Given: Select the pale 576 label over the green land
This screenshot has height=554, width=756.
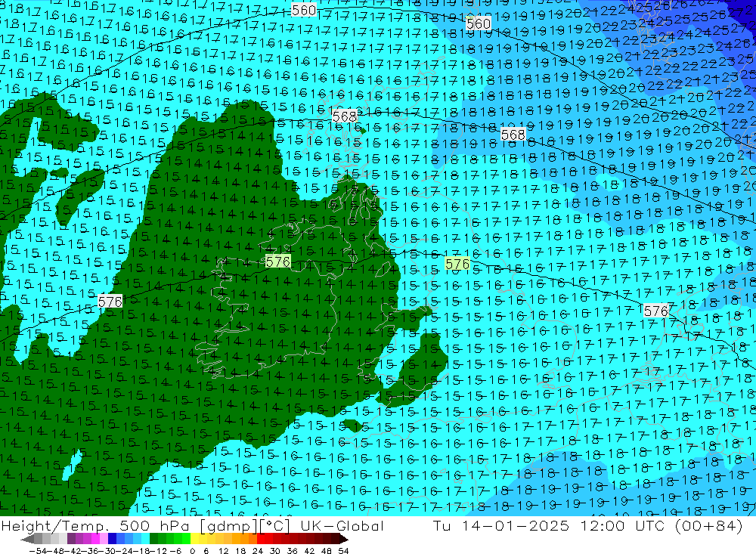Looking at the screenshot, I should coord(278,262).
